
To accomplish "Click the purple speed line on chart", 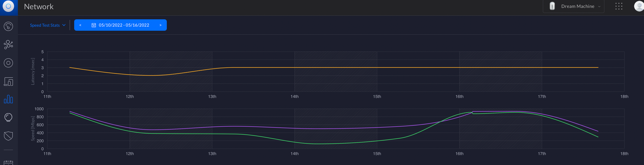I will 322,129.
